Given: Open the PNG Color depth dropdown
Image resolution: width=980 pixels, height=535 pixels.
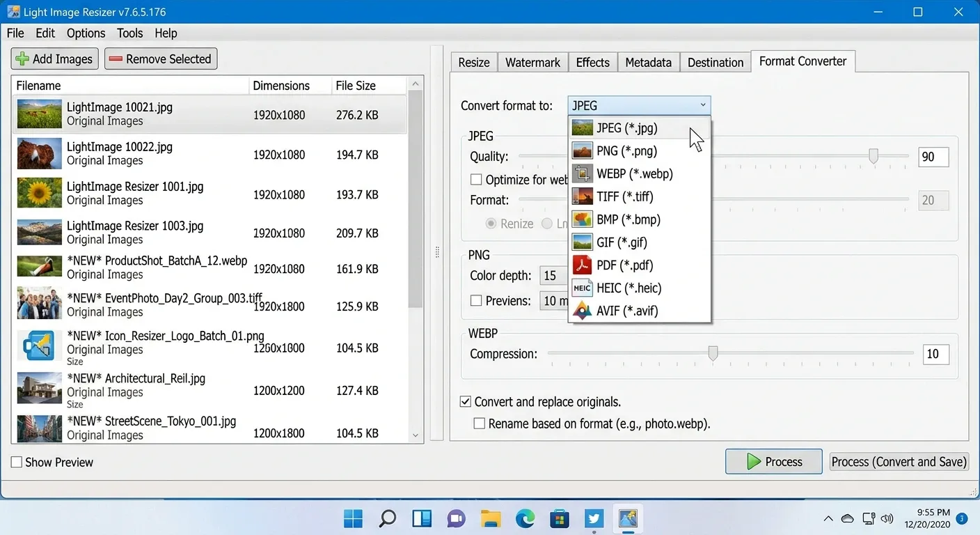Looking at the screenshot, I should pos(554,276).
